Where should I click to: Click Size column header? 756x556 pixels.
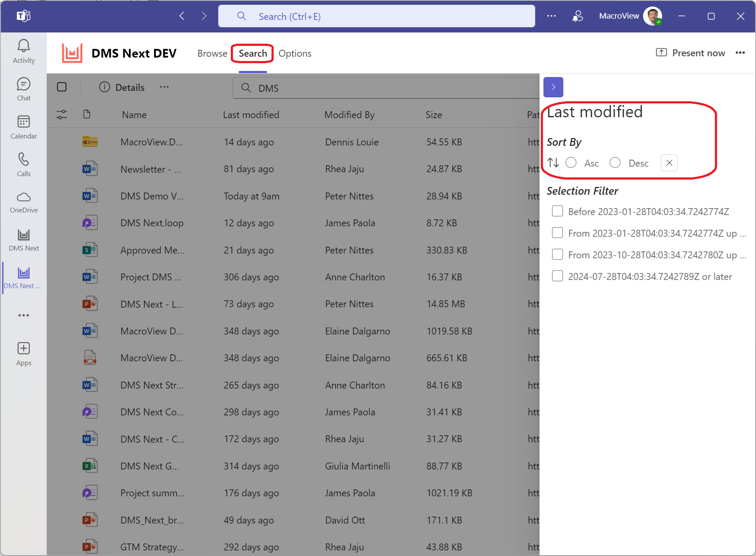pyautogui.click(x=434, y=115)
